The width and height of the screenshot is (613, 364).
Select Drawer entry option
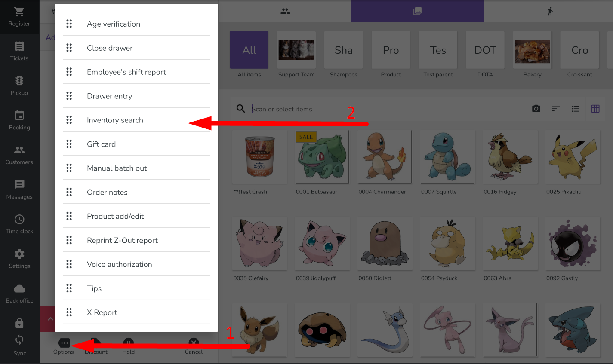136,96
